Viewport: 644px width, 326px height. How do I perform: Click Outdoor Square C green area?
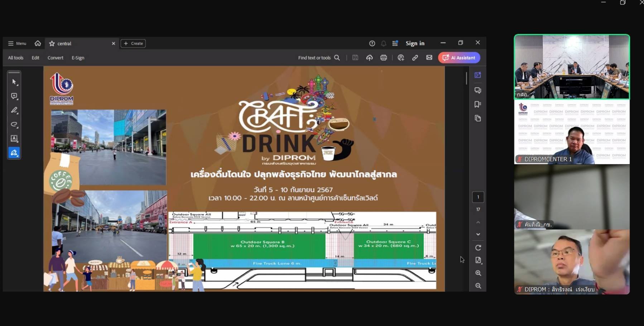click(x=389, y=246)
